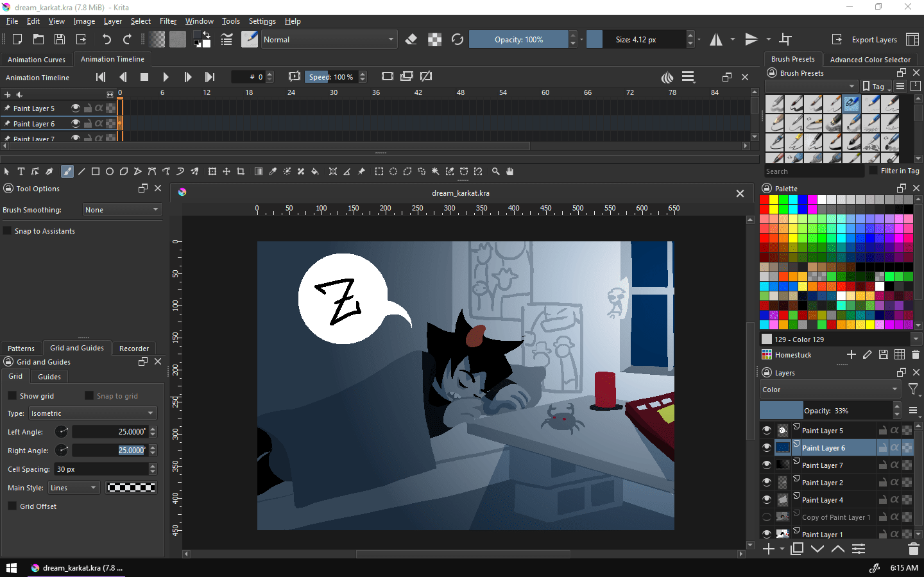This screenshot has height=577, width=924.
Task: Hide Paint Layer 7 in Layers panel
Action: (x=767, y=465)
